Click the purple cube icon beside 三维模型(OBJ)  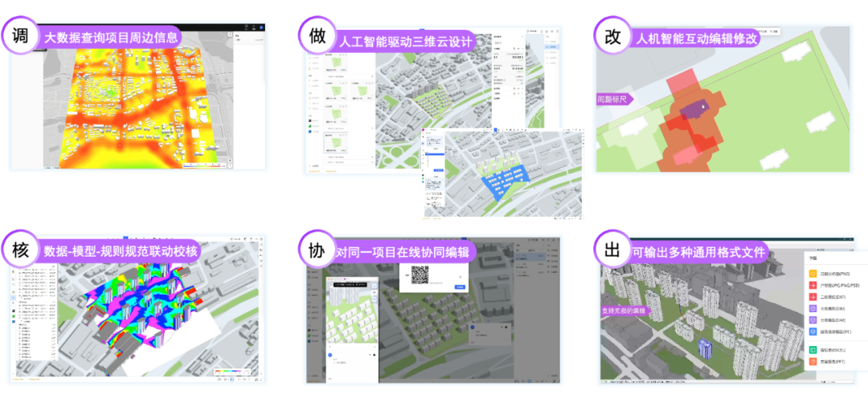point(812,309)
